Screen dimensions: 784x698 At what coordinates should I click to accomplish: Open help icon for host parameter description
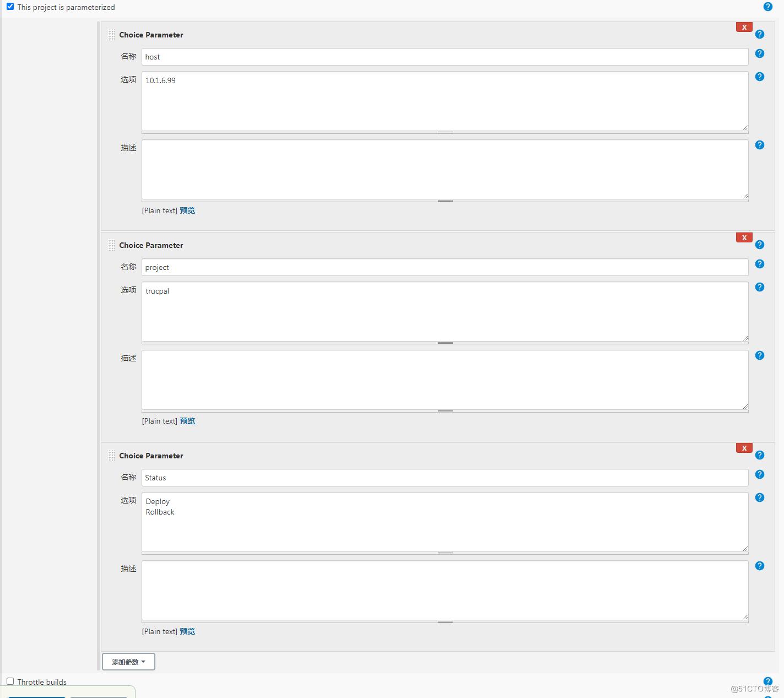pos(759,145)
